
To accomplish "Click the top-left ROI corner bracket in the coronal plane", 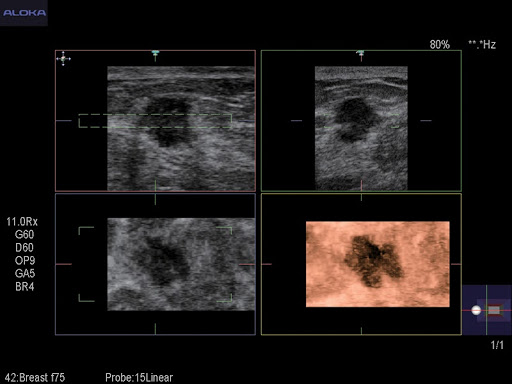I will point(86,231).
